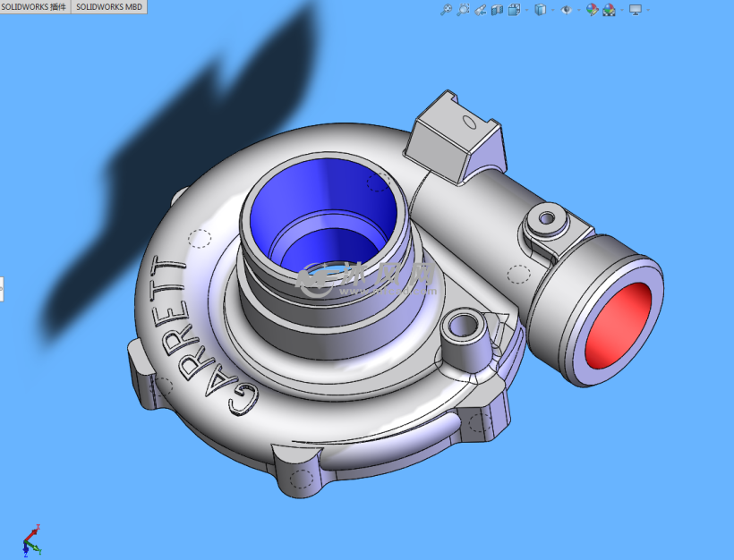Click the Apply Scene icon
734x560 pixels.
(x=609, y=10)
